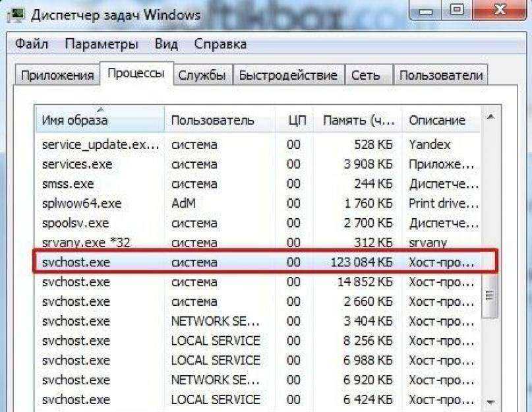Select svchost.exe using 6 424 КБ
This screenshot has height=412, width=532.
click(x=258, y=399)
